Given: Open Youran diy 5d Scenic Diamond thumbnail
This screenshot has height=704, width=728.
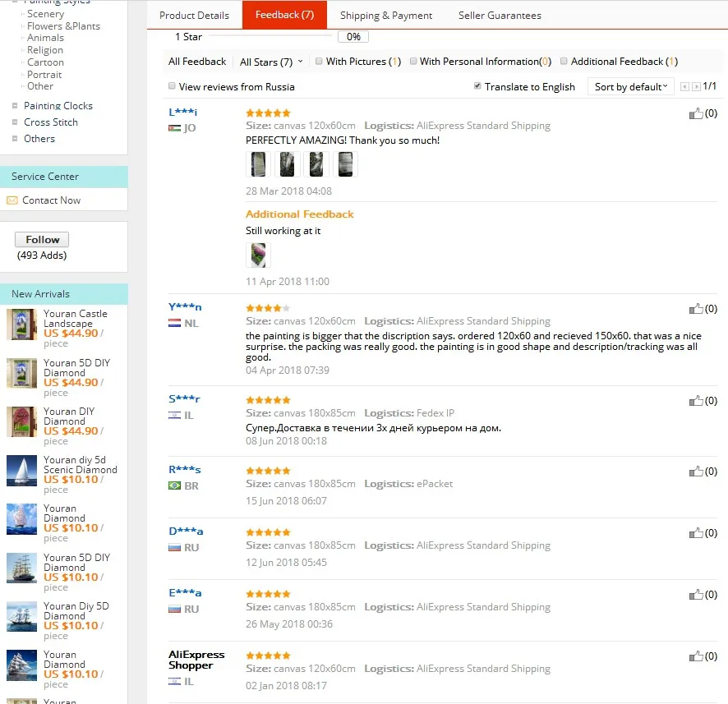Looking at the screenshot, I should [x=21, y=471].
